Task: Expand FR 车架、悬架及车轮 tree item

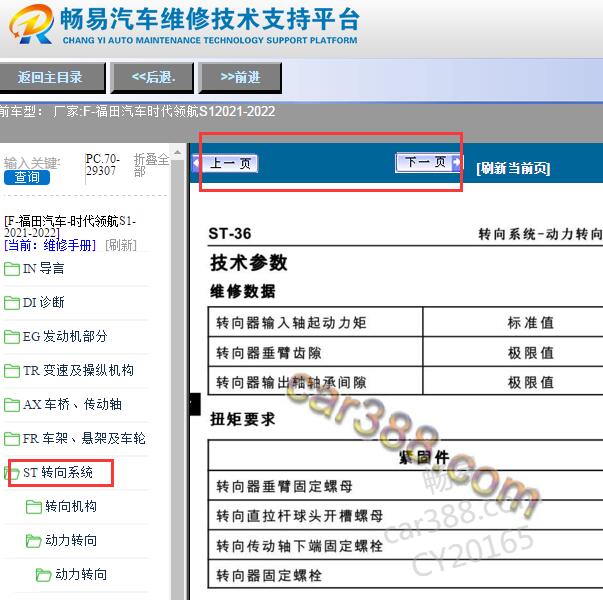Action: 84,438
